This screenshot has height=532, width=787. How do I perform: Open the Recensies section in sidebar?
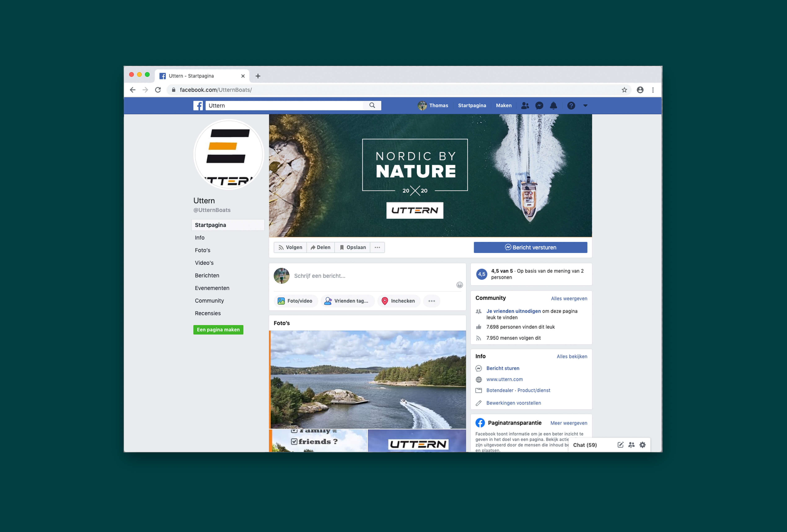pyautogui.click(x=208, y=313)
